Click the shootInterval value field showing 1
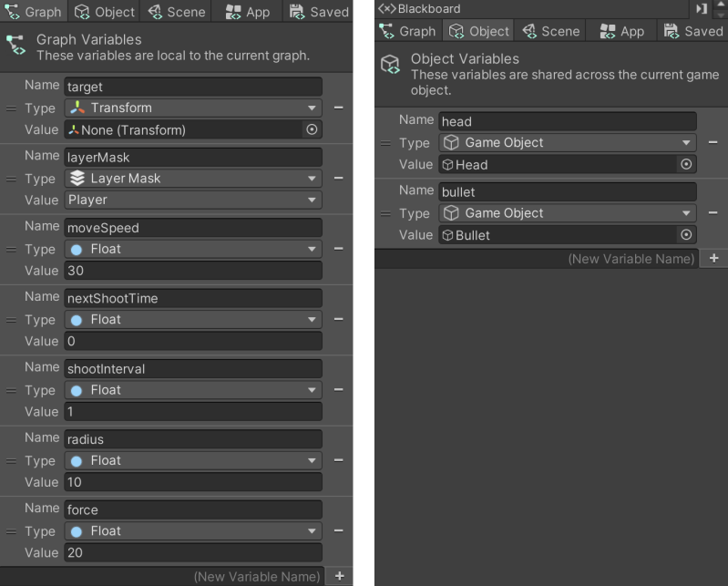 point(192,411)
